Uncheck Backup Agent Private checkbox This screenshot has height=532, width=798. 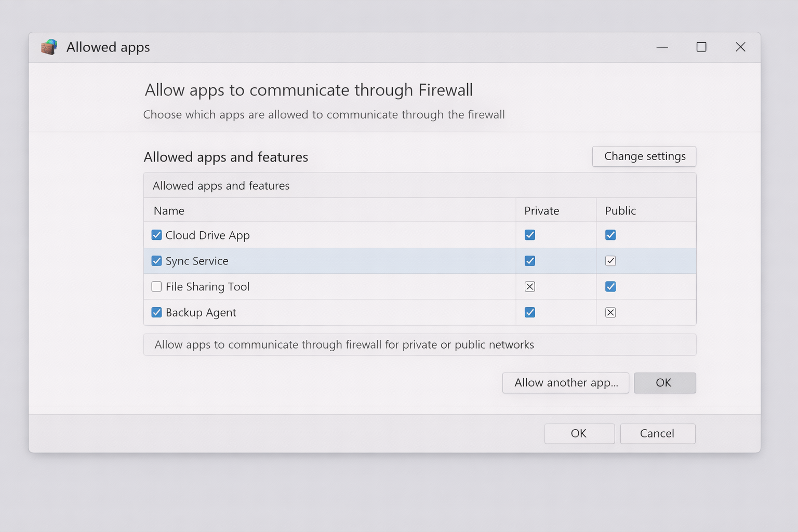click(530, 312)
